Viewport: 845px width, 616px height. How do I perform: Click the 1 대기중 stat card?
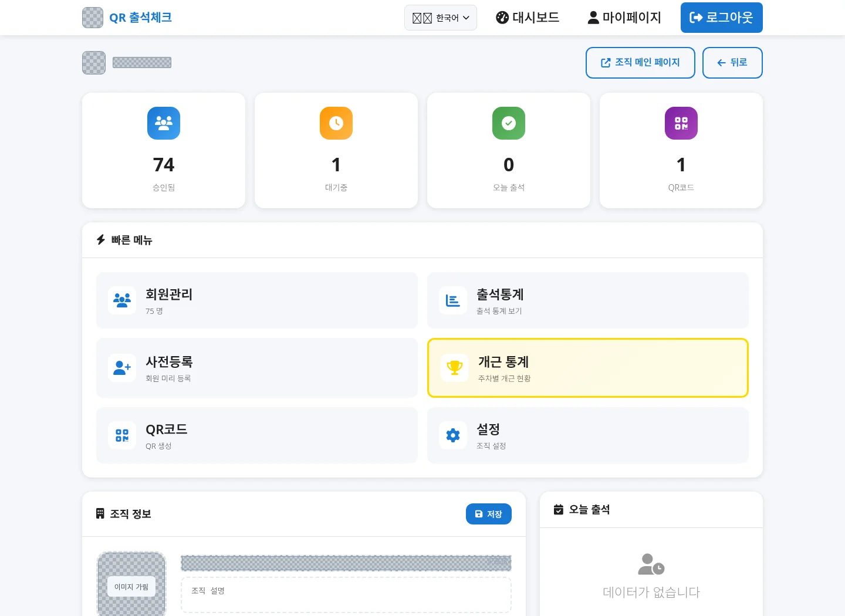[x=336, y=150]
